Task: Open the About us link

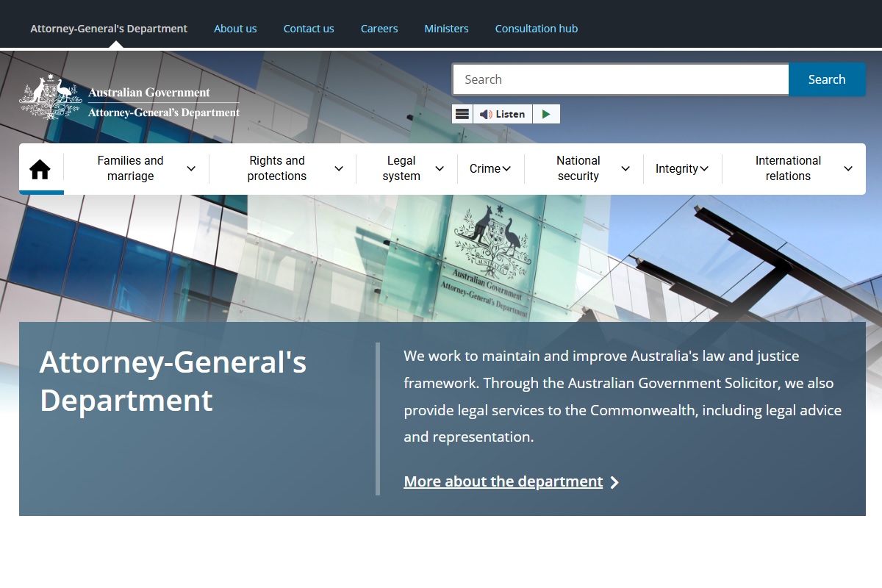Action: point(235,29)
